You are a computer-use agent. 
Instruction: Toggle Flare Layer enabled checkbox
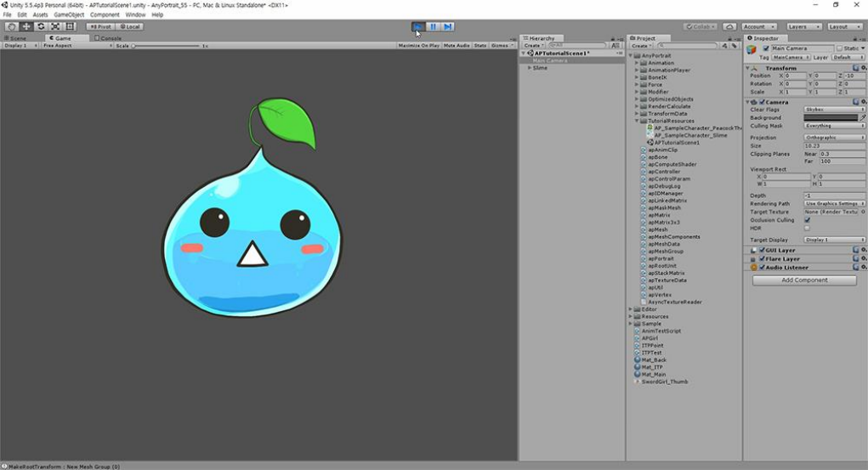tap(762, 258)
